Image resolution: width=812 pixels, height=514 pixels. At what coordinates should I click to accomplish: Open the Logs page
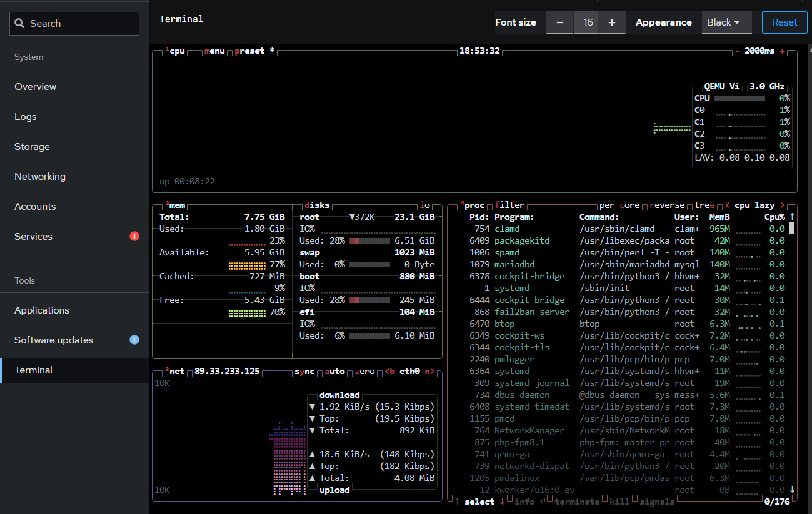coord(75,117)
